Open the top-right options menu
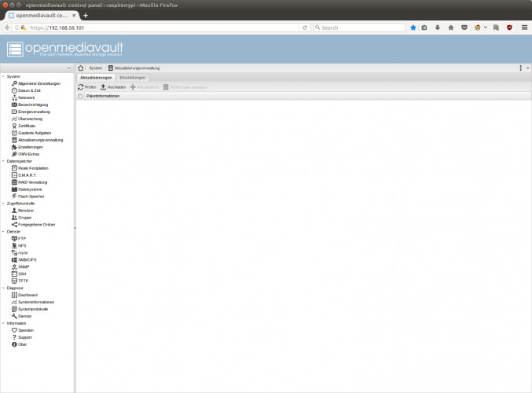The width and height of the screenshot is (532, 393). (520, 68)
